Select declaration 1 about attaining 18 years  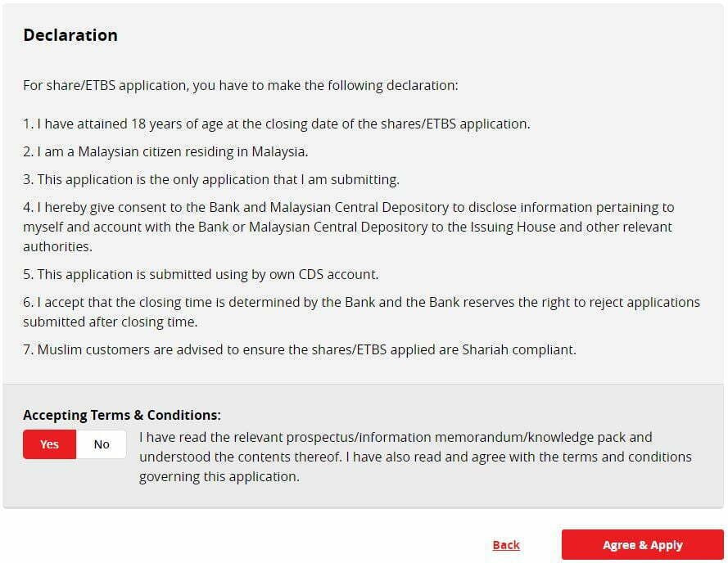click(277, 124)
